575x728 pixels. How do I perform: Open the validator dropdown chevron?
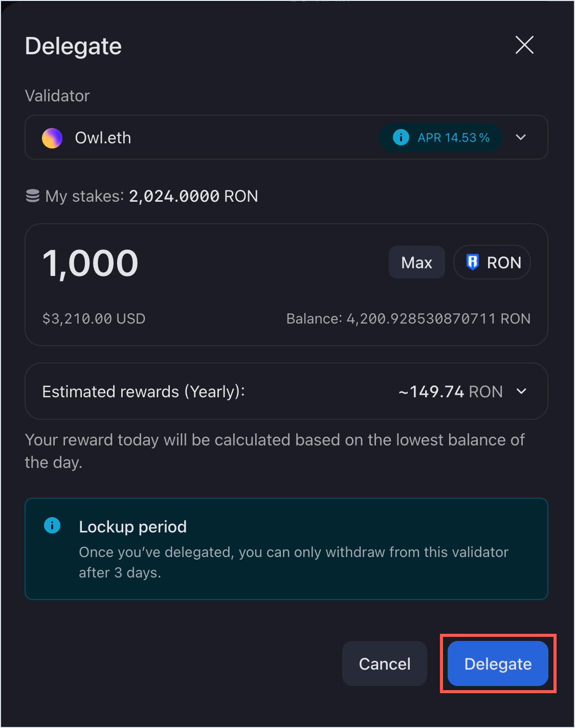(x=521, y=137)
